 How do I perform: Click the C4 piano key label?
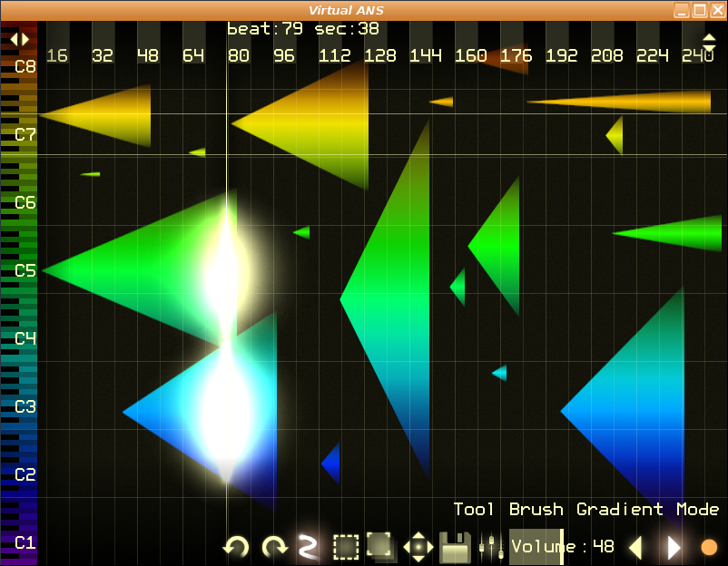point(25,338)
